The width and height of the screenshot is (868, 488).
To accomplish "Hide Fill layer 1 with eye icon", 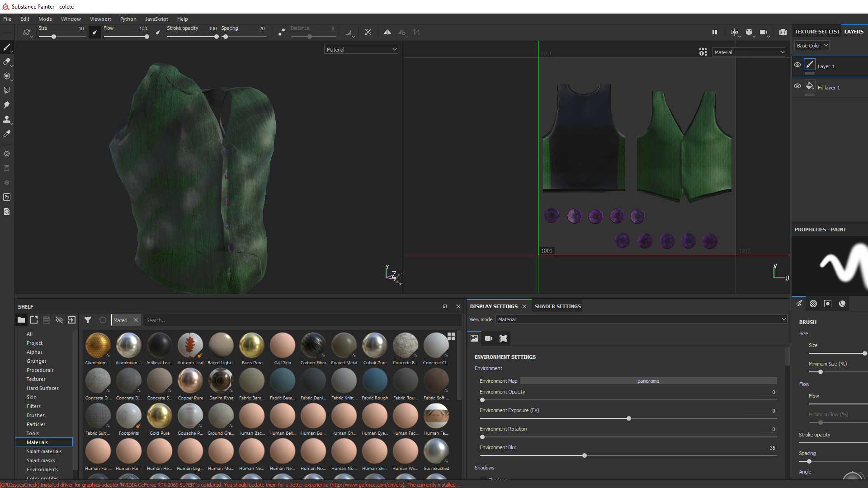I will (x=797, y=86).
